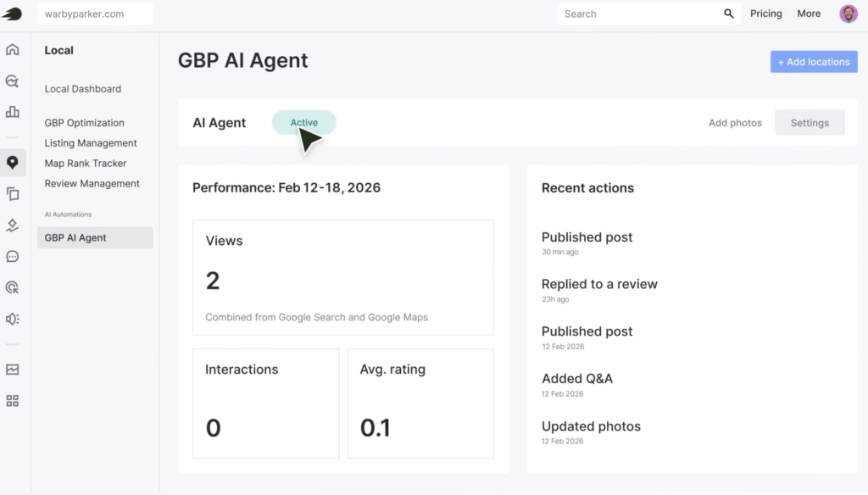868x495 pixels.
Task: Open the megaphone PR icon
Action: [x=12, y=319]
